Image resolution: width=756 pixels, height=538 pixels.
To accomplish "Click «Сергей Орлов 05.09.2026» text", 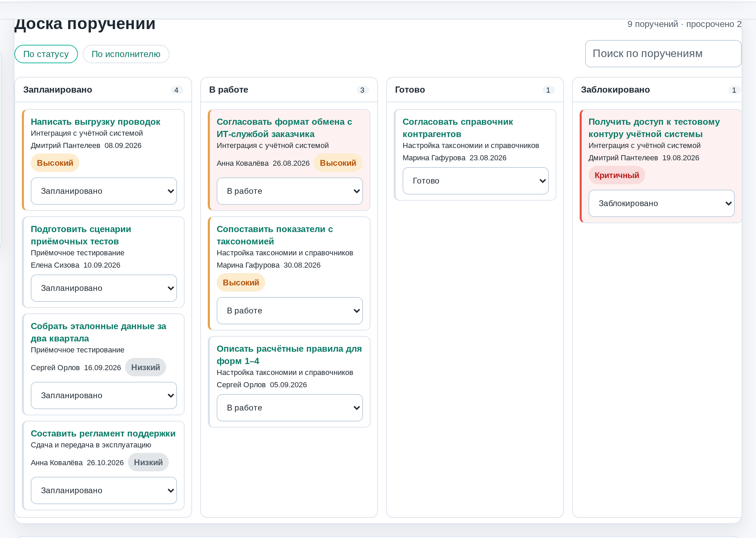I will (x=262, y=385).
